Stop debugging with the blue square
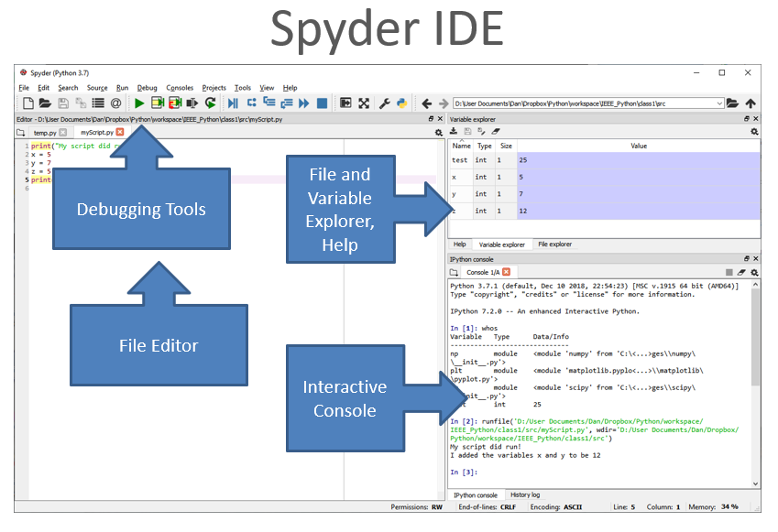The height and width of the screenshot is (532, 778). coord(322,103)
